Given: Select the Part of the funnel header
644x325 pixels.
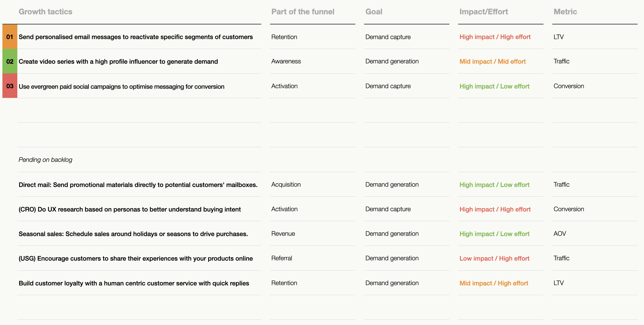Looking at the screenshot, I should [303, 12].
